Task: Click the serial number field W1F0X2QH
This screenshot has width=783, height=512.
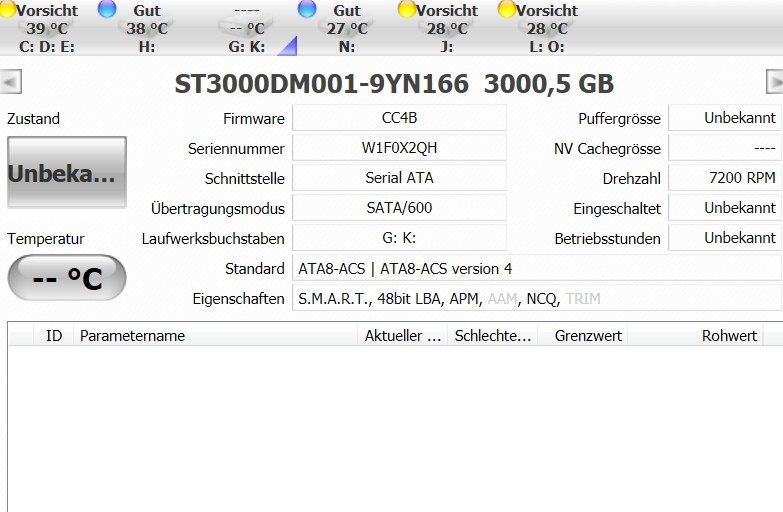Action: [399, 148]
